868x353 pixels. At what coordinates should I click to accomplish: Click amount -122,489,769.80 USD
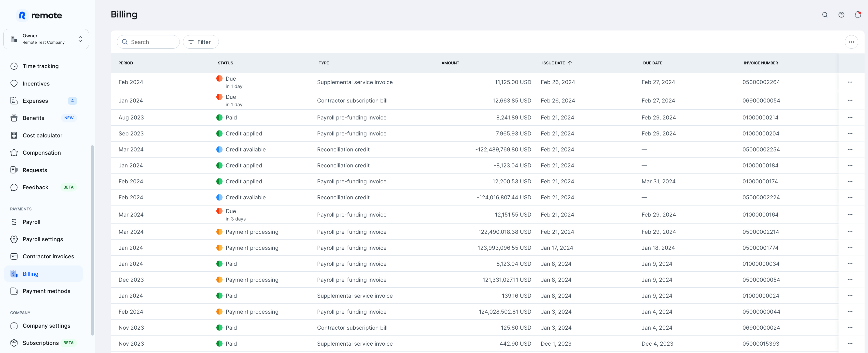[x=503, y=150]
